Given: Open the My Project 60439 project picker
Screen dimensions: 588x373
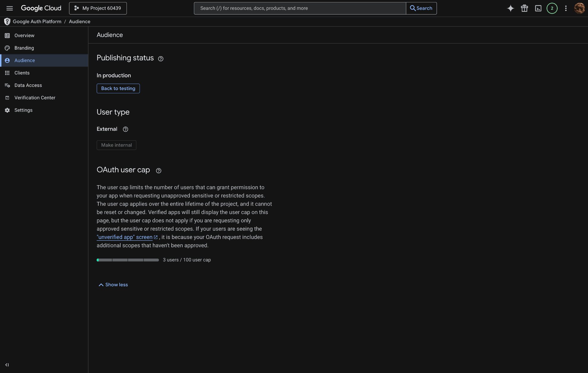Looking at the screenshot, I should (x=98, y=8).
